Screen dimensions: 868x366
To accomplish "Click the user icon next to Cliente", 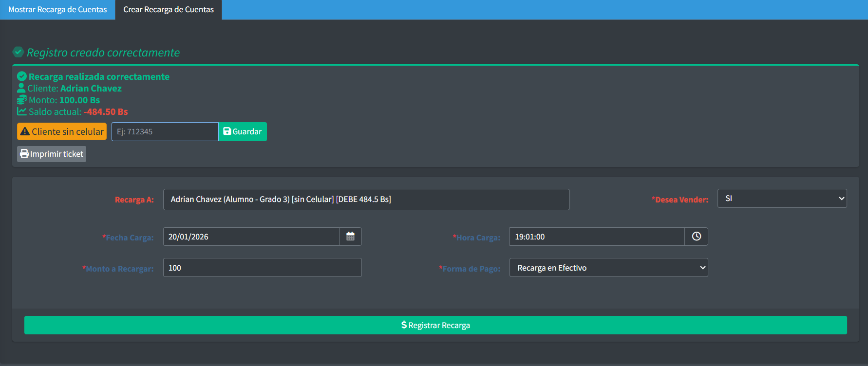I will (x=21, y=88).
